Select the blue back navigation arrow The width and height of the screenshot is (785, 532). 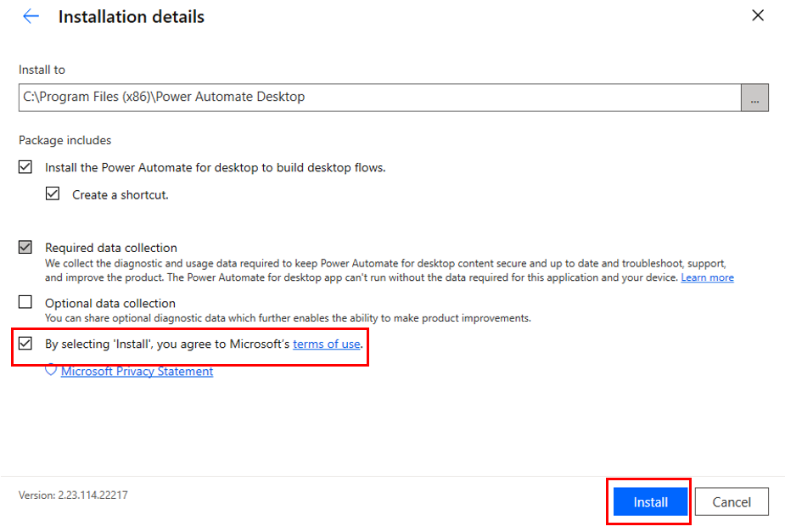31,15
